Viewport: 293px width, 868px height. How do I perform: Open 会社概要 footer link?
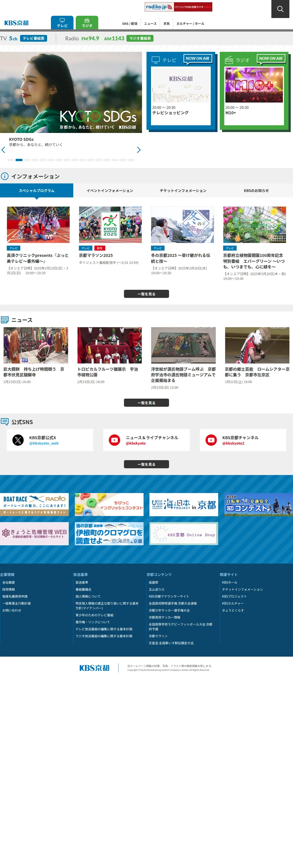[8, 582]
